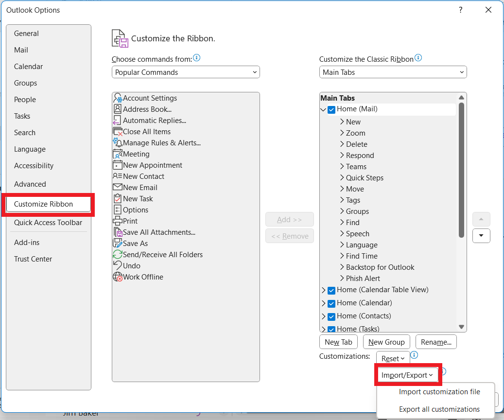Choose Import customization file
Image resolution: width=504 pixels, height=420 pixels.
pyautogui.click(x=439, y=392)
